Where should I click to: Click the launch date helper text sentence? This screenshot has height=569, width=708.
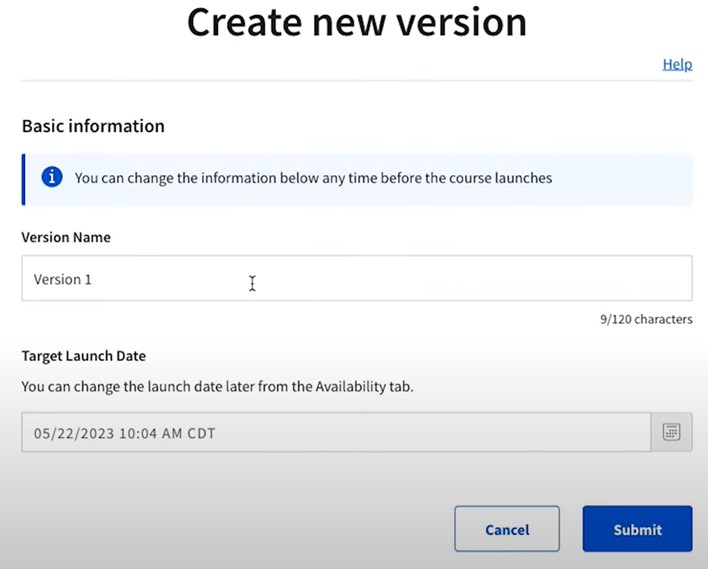tap(217, 387)
